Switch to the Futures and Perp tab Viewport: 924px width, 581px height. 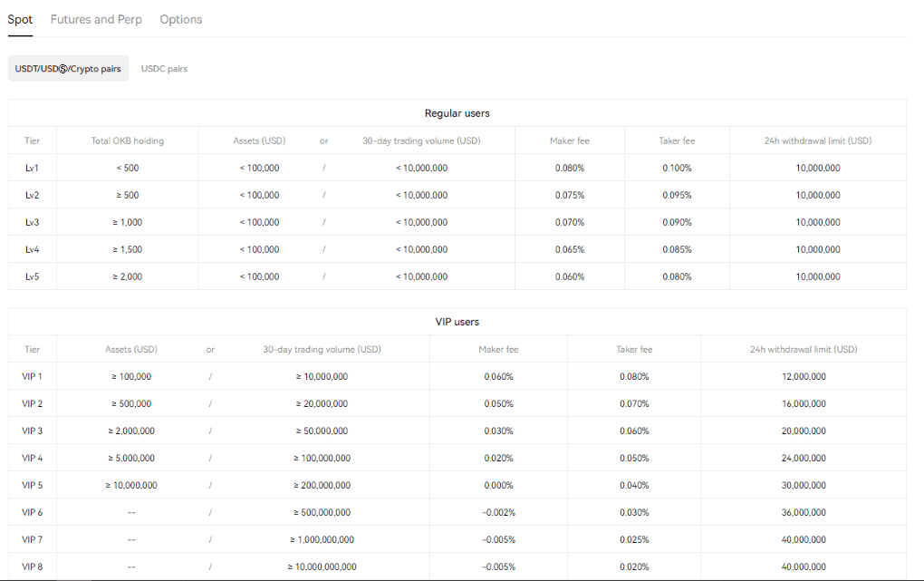coord(96,19)
